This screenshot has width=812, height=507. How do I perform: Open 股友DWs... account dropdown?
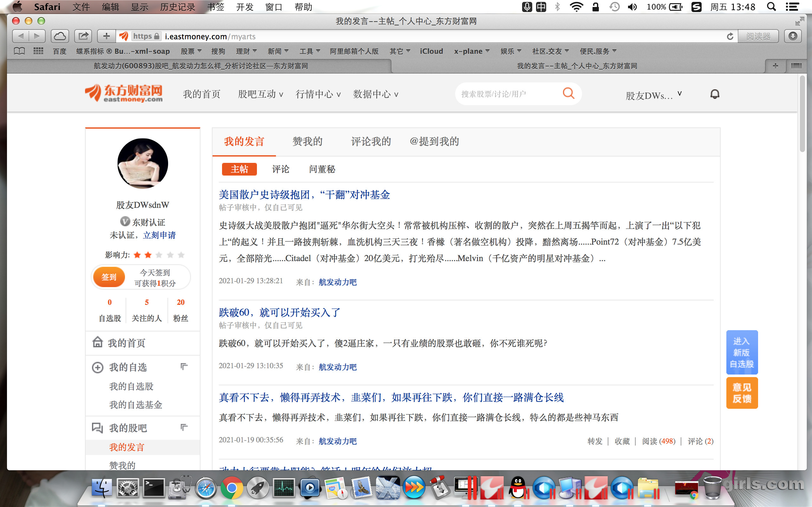pyautogui.click(x=653, y=95)
